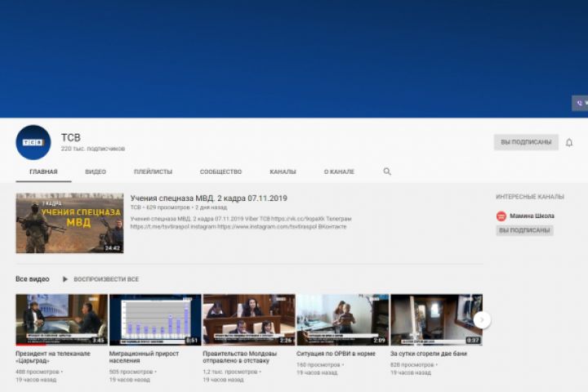This screenshot has height=392, width=588.
Task: Click the channel search magnifier icon
Action: click(x=387, y=171)
